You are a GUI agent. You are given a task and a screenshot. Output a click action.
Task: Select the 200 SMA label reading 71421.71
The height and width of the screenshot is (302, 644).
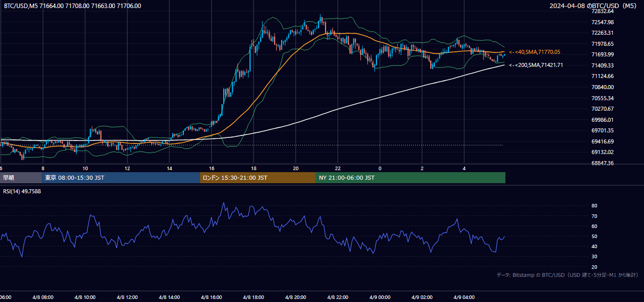point(536,65)
